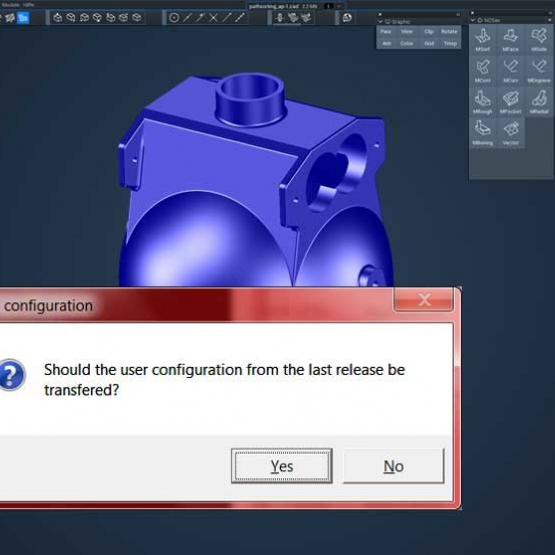Confirm with the Yes button
The image size is (555, 555).
pyautogui.click(x=282, y=466)
